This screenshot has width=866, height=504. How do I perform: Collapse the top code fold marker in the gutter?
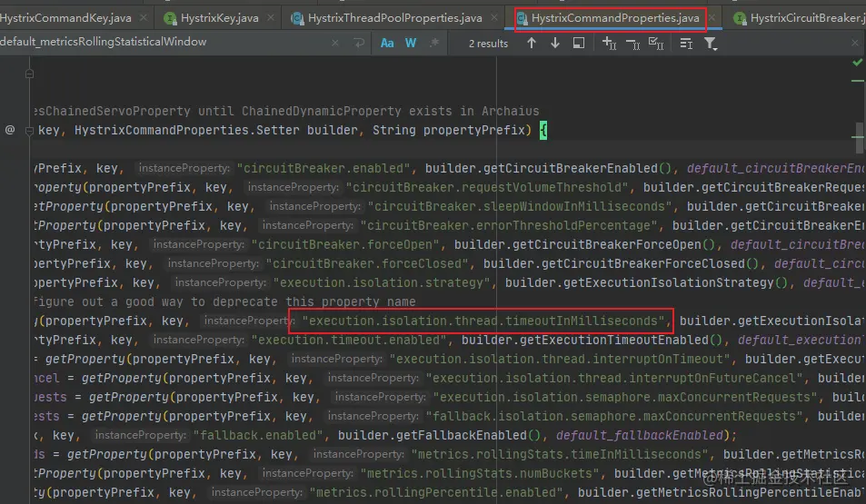click(30, 74)
